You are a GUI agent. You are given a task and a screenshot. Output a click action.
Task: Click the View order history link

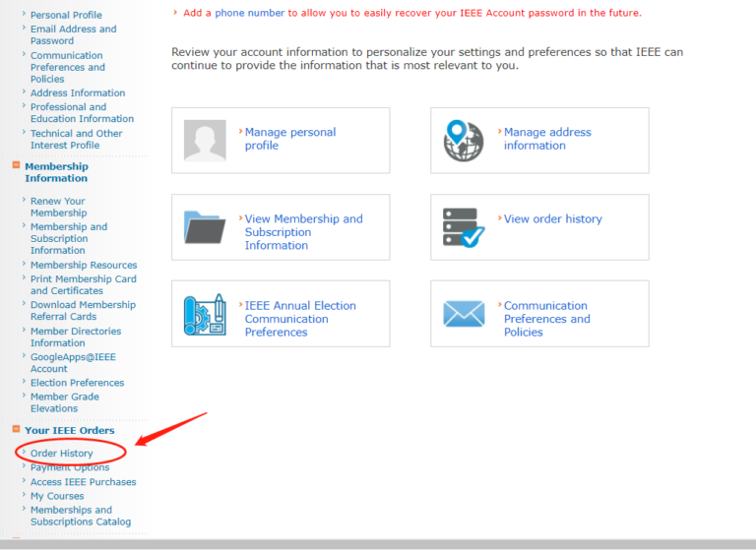pos(552,219)
